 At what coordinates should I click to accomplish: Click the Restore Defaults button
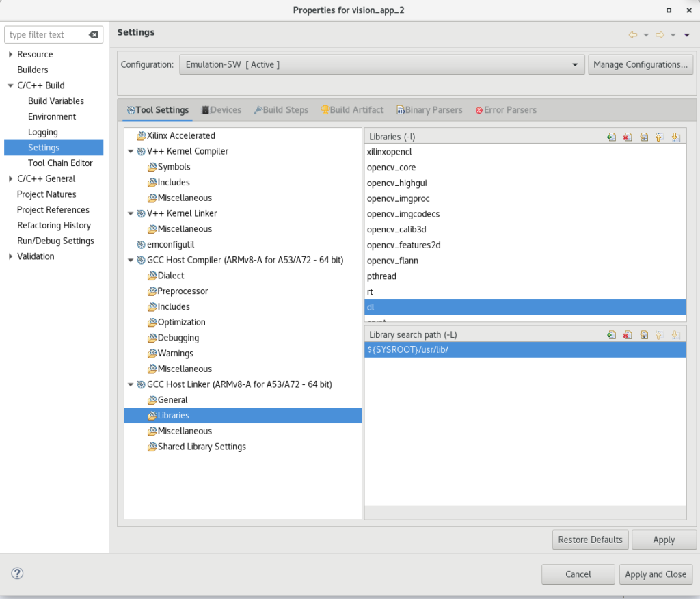(x=590, y=540)
